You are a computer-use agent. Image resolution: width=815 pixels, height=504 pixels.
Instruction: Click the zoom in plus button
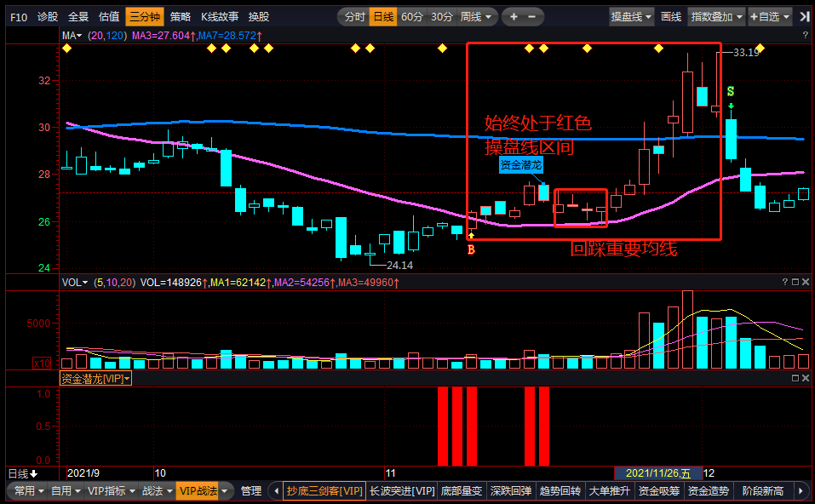[514, 16]
